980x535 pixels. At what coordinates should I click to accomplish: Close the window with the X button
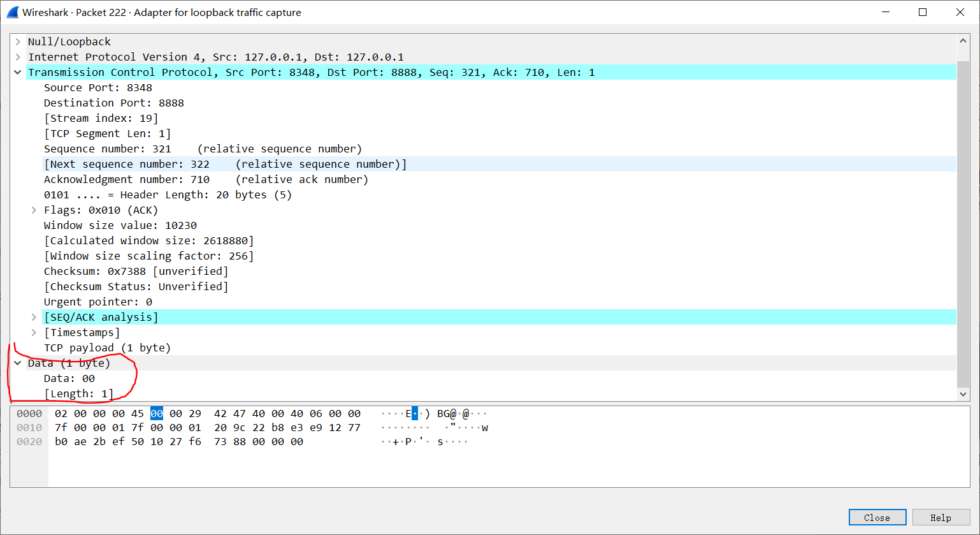[x=960, y=12]
